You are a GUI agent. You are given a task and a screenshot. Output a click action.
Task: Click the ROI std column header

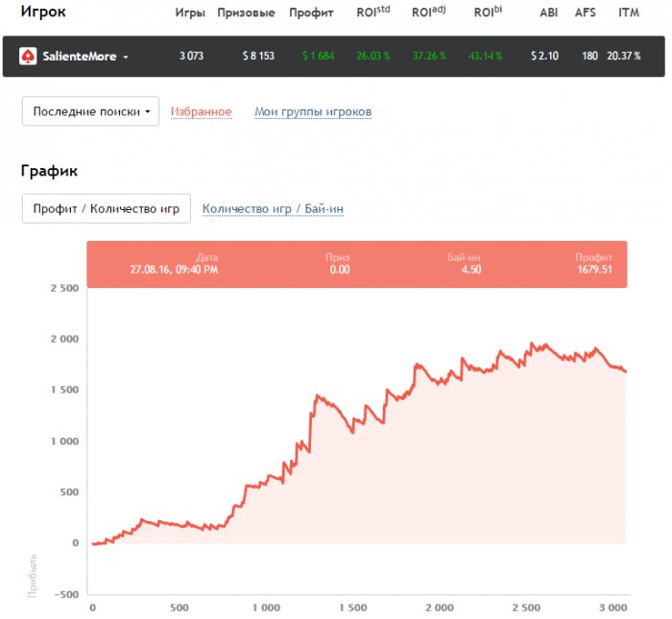point(372,13)
